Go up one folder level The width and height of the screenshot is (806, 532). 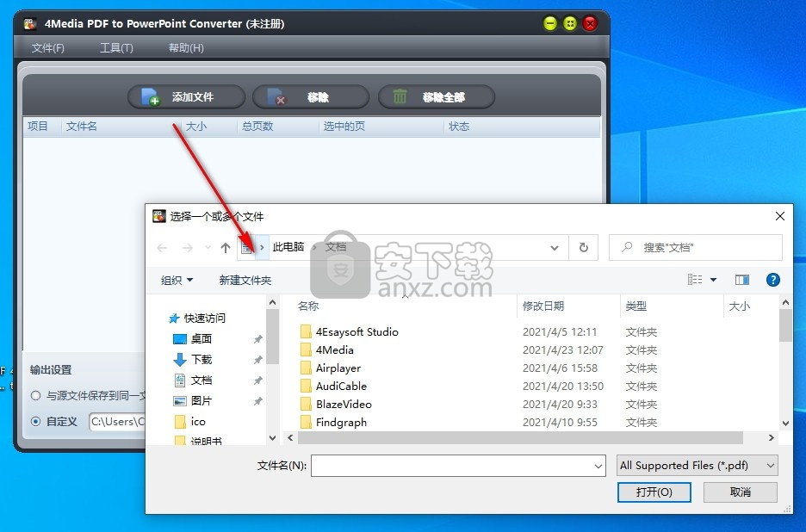pyautogui.click(x=225, y=248)
